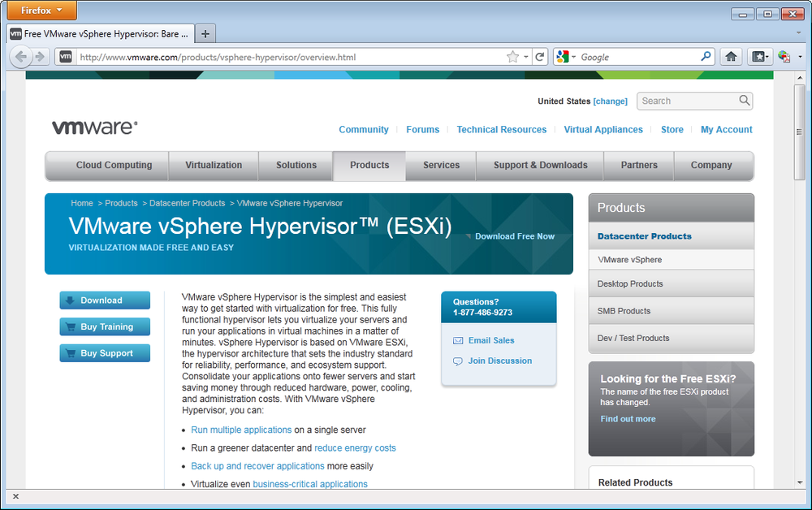Click the back navigation arrow
812x510 pixels.
21,56
